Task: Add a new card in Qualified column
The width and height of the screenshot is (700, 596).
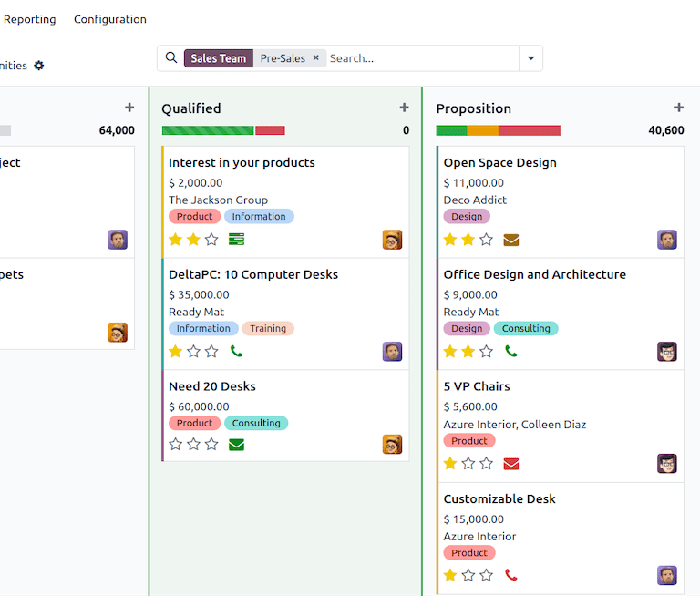Action: point(404,108)
